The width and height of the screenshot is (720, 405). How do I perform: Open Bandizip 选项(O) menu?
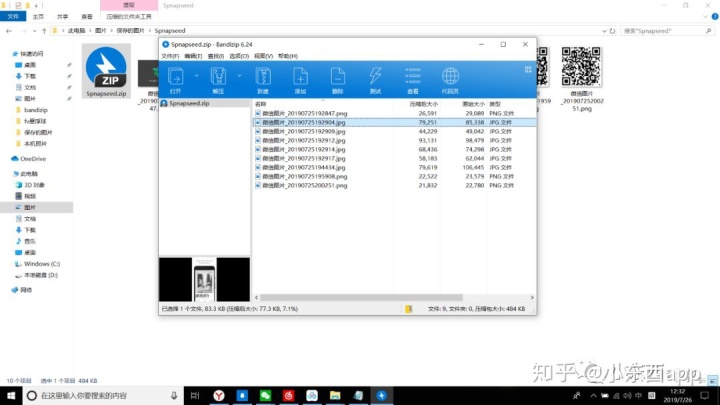point(239,56)
